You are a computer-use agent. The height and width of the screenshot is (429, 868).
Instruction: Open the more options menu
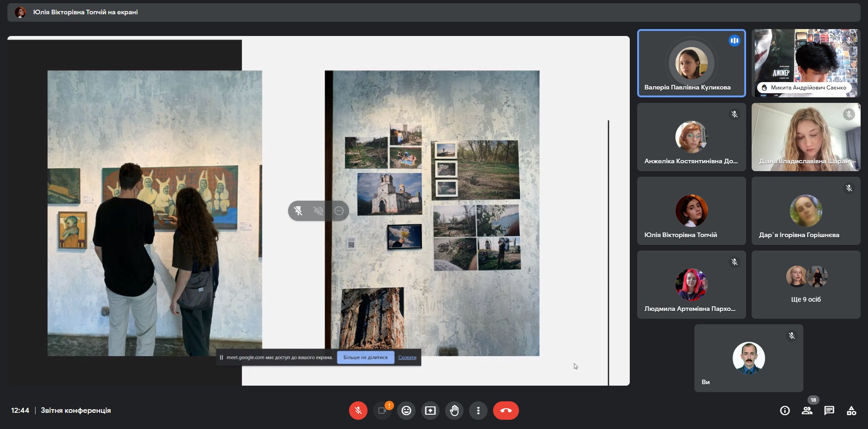pyautogui.click(x=478, y=411)
